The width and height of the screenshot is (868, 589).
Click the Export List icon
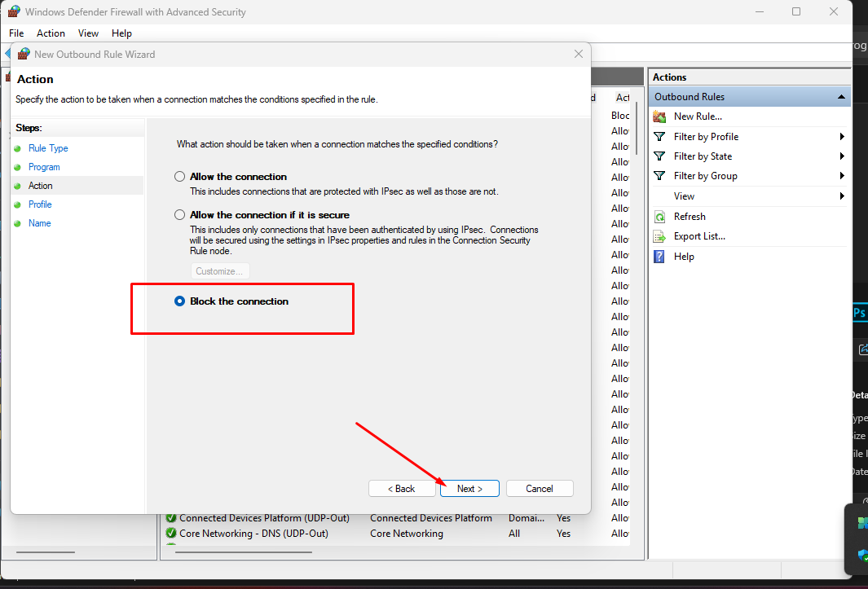pyautogui.click(x=659, y=236)
